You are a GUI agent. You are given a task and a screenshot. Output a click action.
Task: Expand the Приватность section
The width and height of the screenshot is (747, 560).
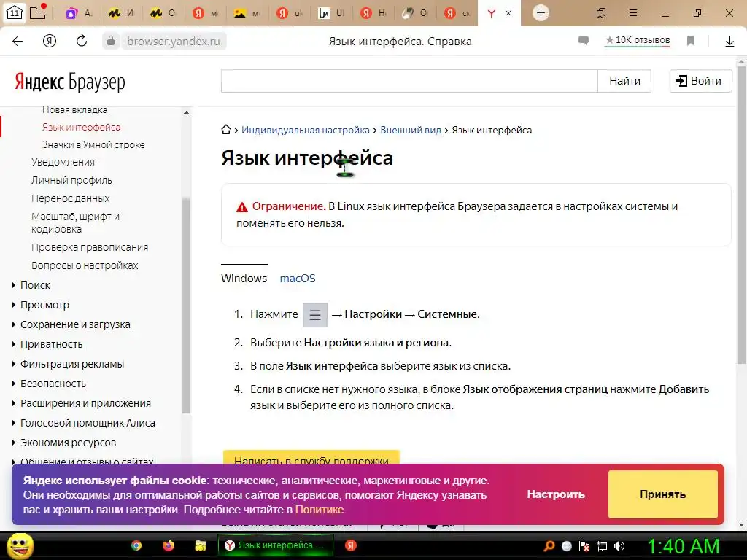[52, 344]
